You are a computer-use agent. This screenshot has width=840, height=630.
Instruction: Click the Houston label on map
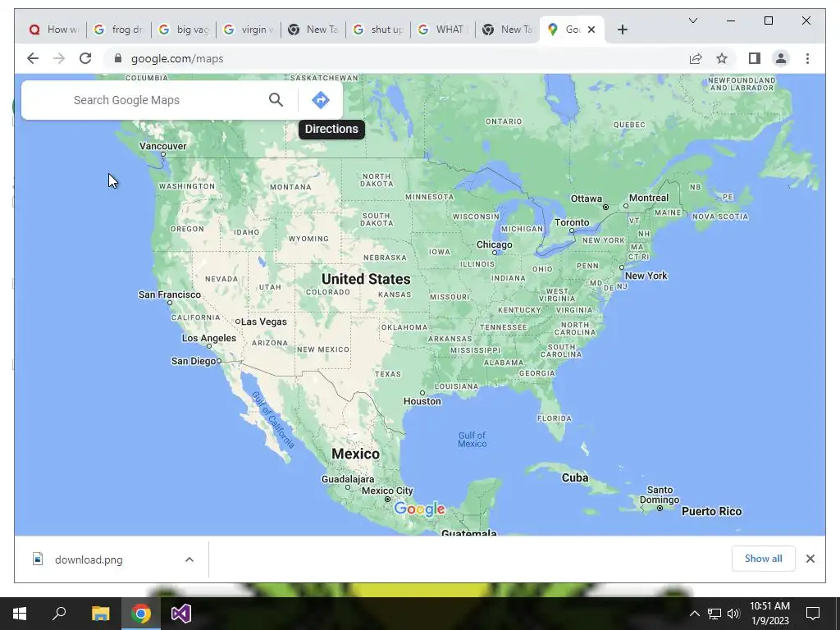click(x=422, y=401)
